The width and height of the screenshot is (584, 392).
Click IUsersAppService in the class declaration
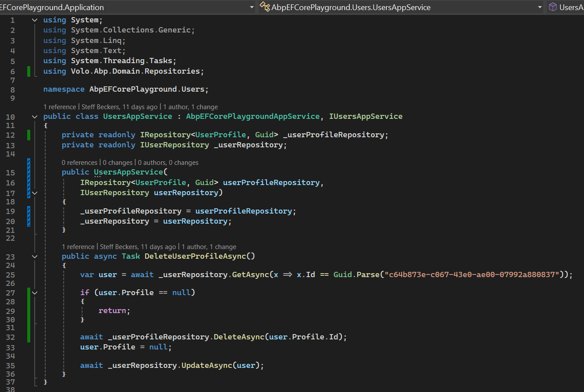pos(366,117)
